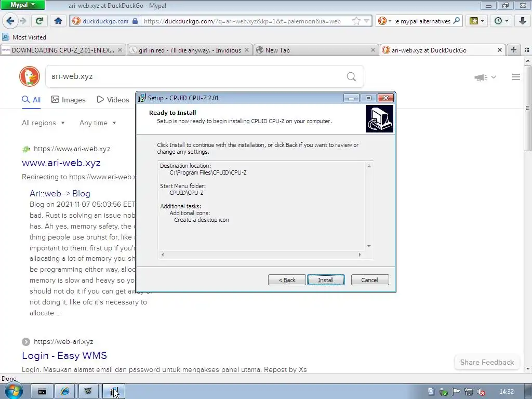
Task: Close the ari-web.xyz at DuckDuckGo tab
Action: [x=499, y=50]
